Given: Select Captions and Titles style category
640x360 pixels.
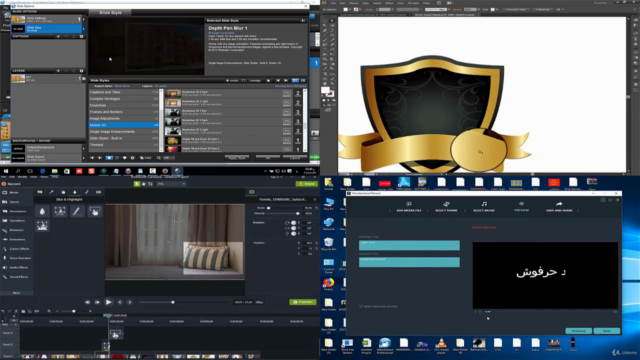Looking at the screenshot, I should 124,92.
